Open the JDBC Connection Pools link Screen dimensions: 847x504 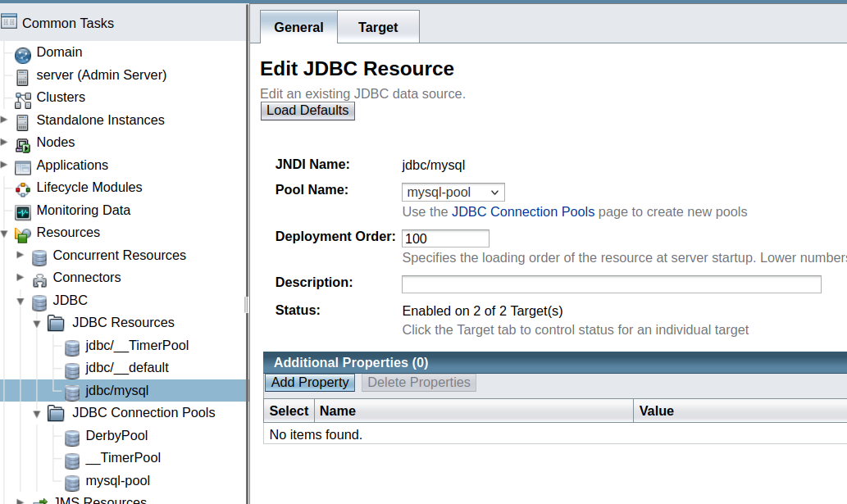(x=523, y=212)
